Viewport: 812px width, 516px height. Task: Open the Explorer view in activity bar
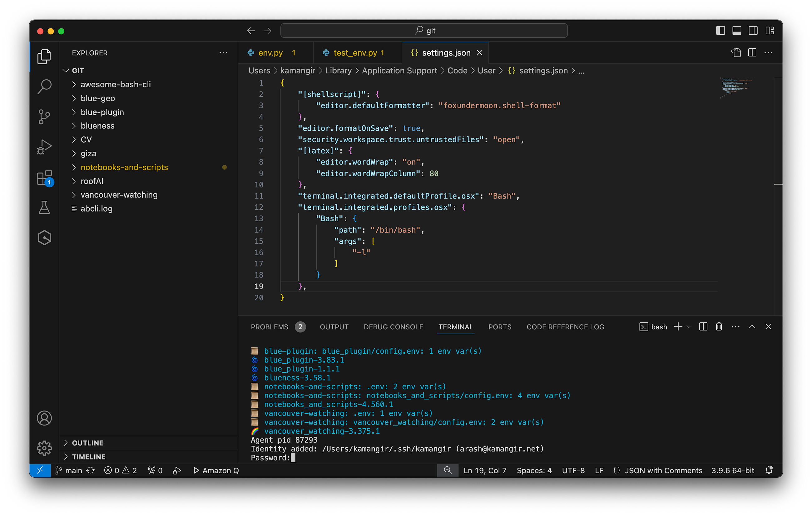pos(44,57)
